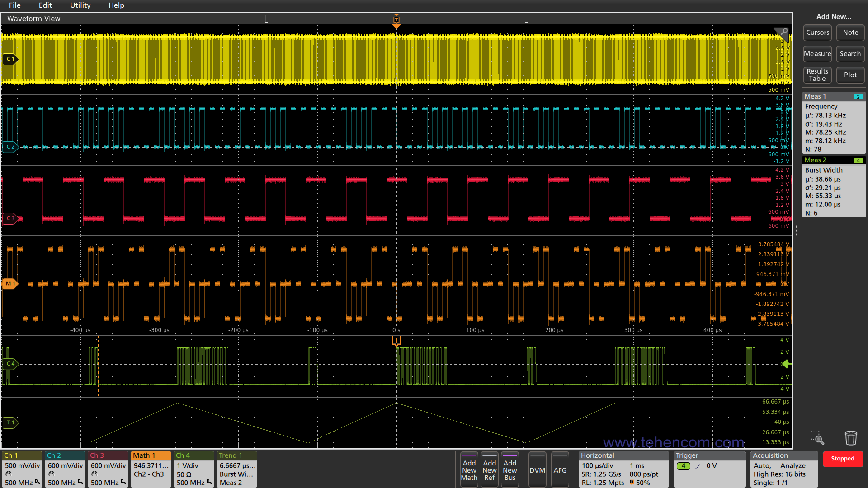Drag the trigger position timeline marker

point(396,19)
